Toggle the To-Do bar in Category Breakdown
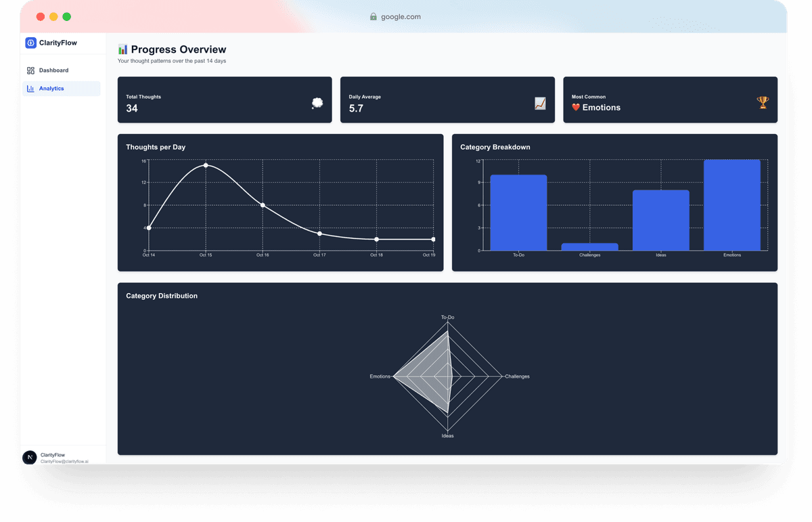 coord(518,211)
